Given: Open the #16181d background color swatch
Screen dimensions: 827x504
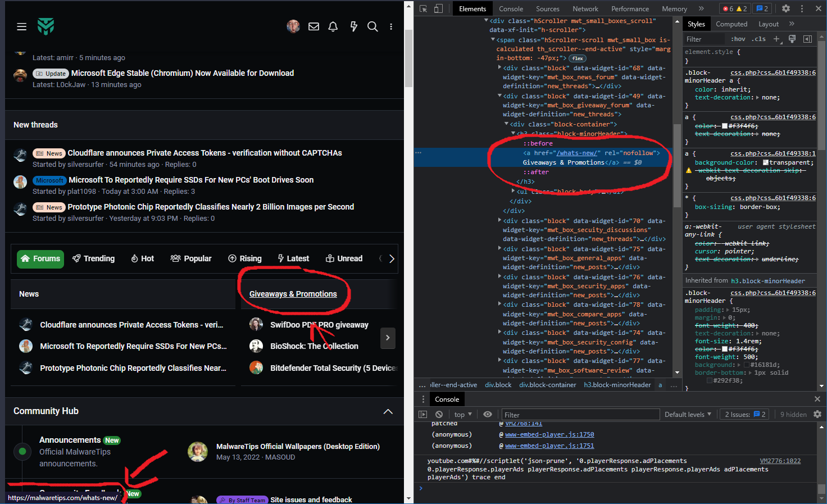Looking at the screenshot, I should (x=747, y=365).
